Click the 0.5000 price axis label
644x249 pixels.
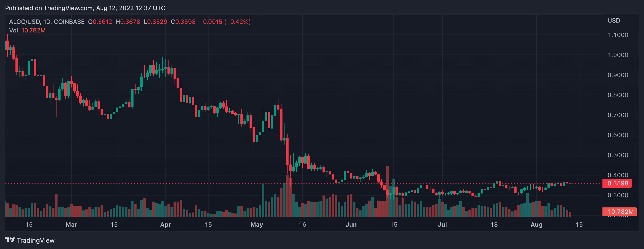(x=618, y=155)
